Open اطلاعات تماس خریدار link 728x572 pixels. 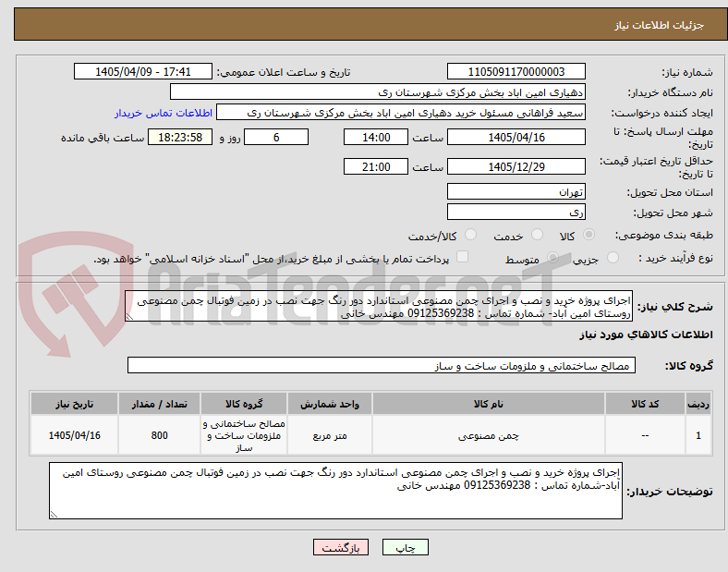[x=164, y=113]
